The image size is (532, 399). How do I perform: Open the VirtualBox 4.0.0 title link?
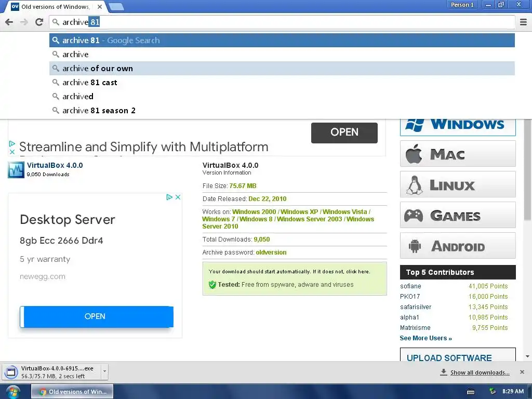(x=55, y=165)
